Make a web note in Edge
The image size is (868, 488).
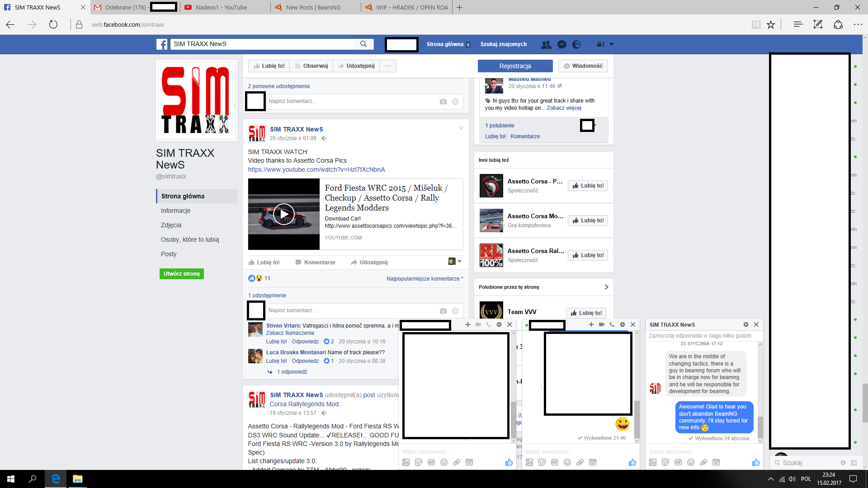pos(818,24)
